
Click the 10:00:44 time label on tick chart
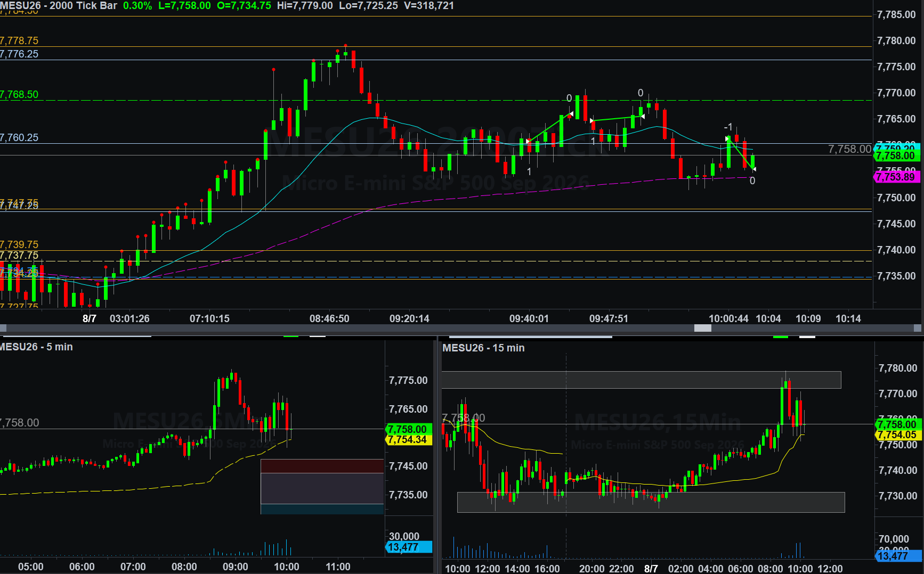728,318
